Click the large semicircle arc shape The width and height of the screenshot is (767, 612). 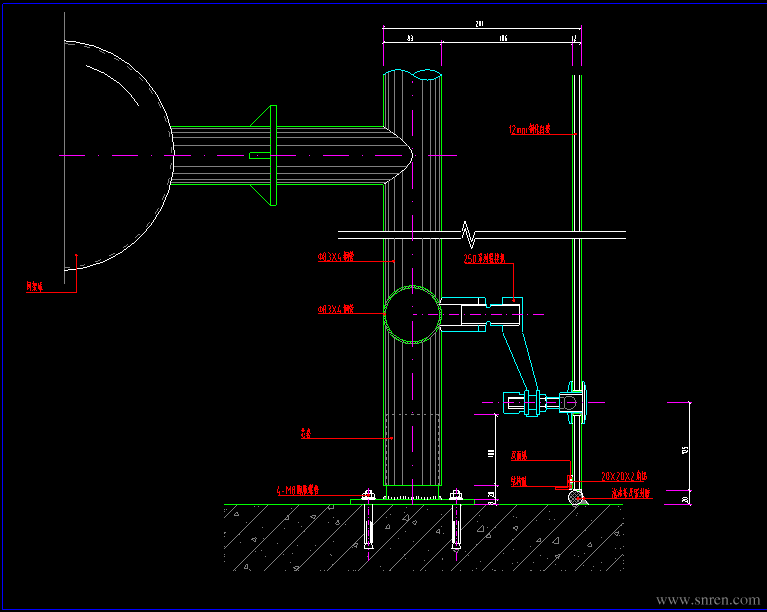coord(119,155)
